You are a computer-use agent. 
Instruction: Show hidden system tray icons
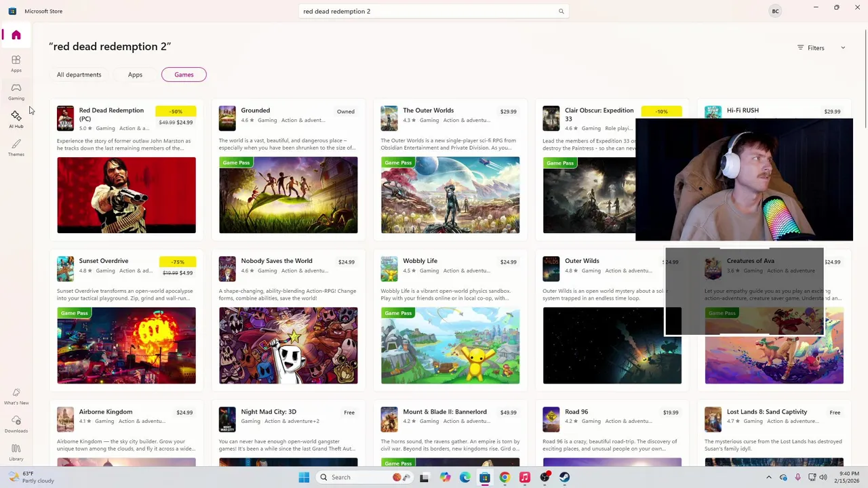(768, 477)
